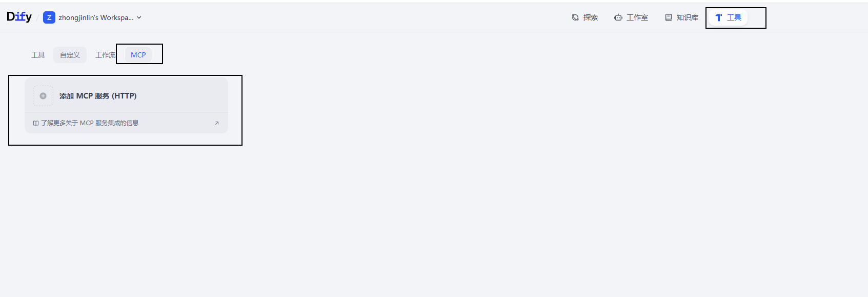Click the external link arrow icon
The width and height of the screenshot is (868, 297).
(217, 123)
